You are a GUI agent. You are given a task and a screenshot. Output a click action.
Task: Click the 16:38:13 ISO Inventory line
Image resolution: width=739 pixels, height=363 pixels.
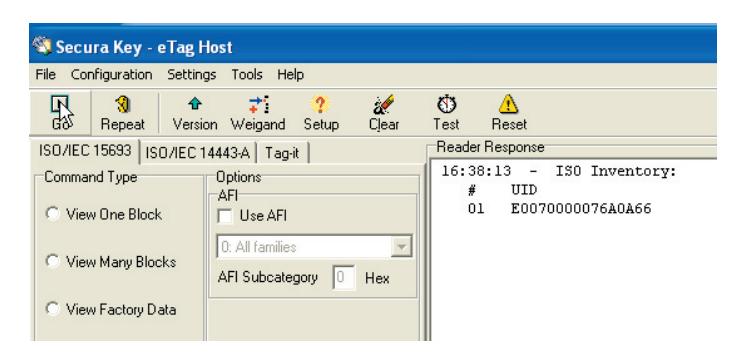(559, 171)
